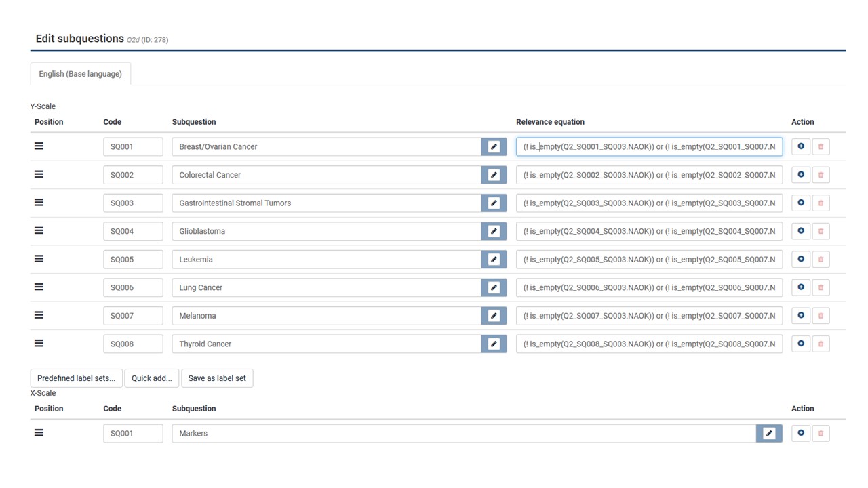The width and height of the screenshot is (868, 488).
Task: Open Predefined label sets
Action: [76, 378]
